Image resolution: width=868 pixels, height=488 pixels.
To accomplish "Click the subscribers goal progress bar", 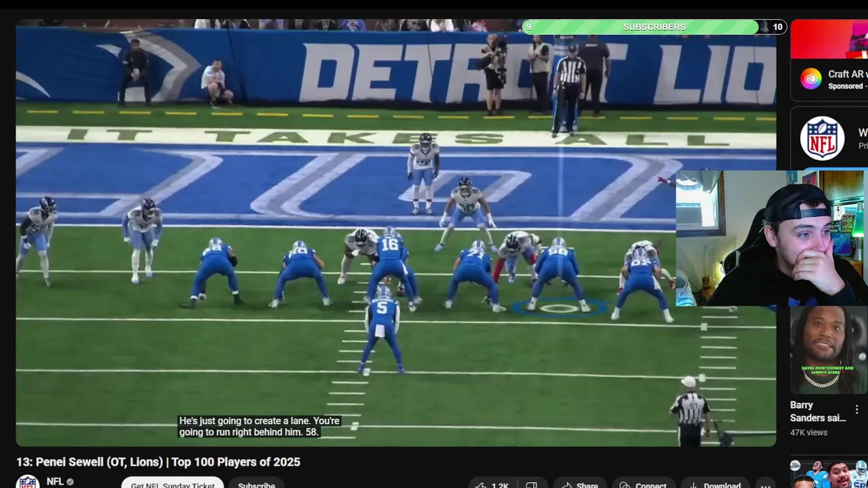I will pyautogui.click(x=654, y=27).
